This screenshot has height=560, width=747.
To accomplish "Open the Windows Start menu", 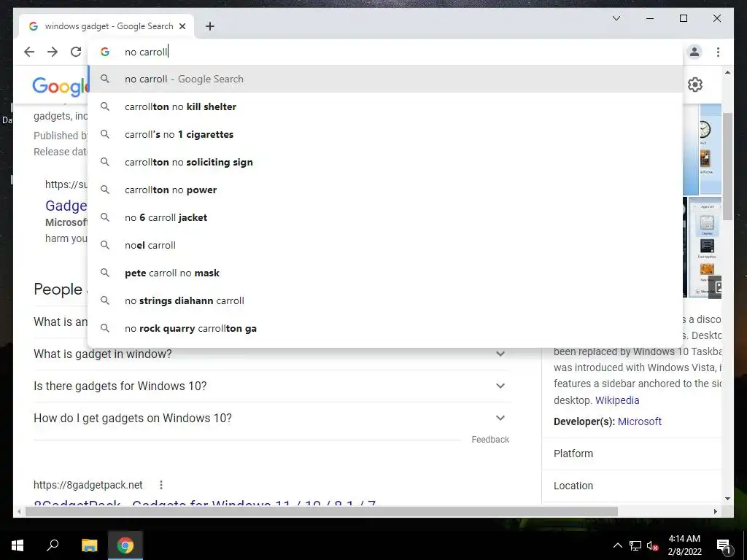I will (x=18, y=545).
